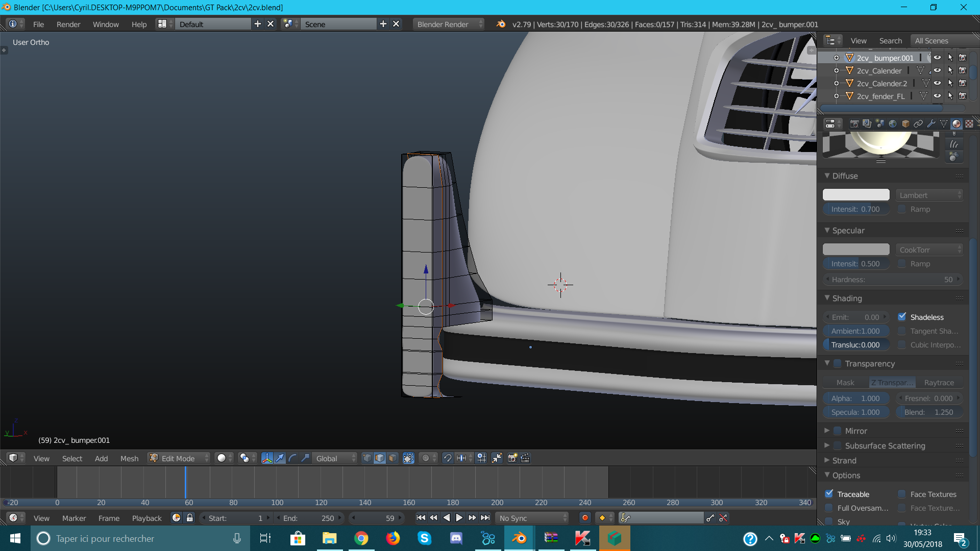The image size is (980, 551).
Task: Open the Lambert diffuse shader dropdown
Action: pos(929,195)
